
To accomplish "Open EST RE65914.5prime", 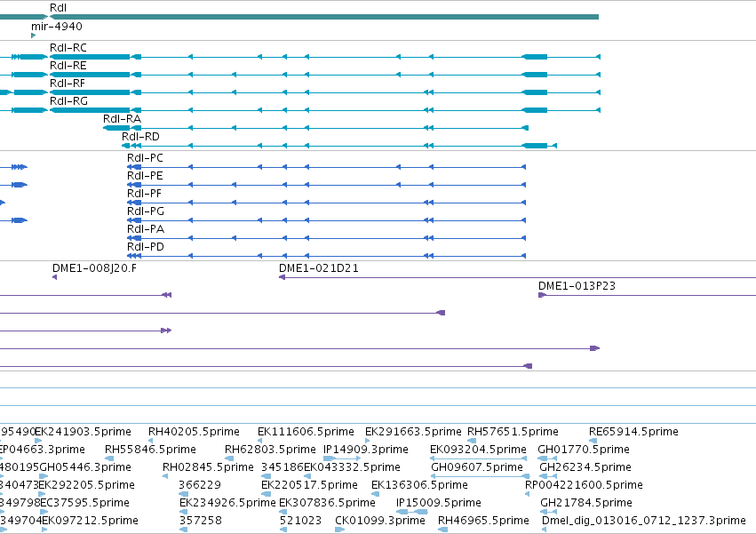I will pos(633,431).
